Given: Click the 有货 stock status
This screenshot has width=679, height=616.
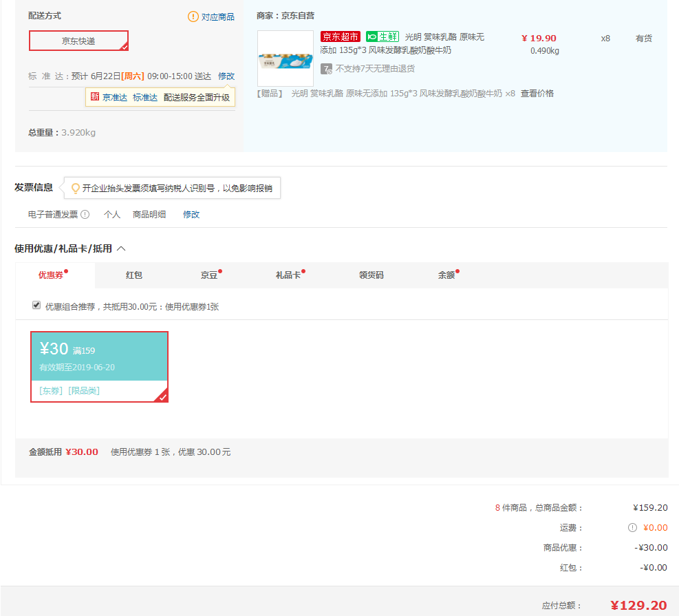Looking at the screenshot, I should click(643, 38).
